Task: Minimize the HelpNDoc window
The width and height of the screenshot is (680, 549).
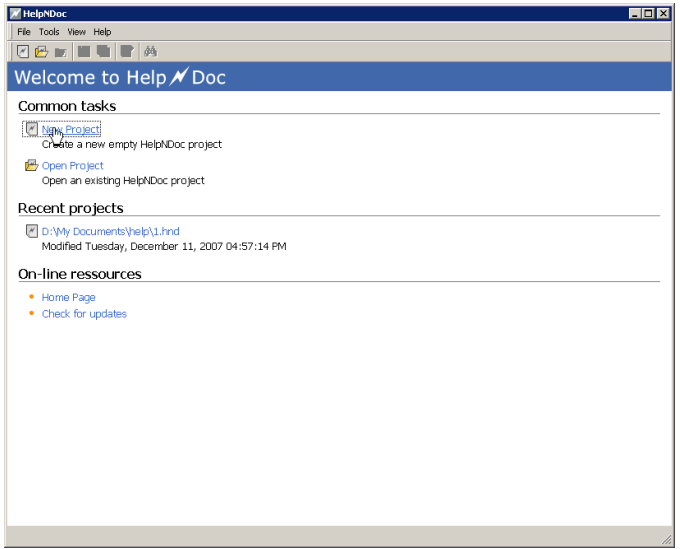Action: [x=635, y=13]
